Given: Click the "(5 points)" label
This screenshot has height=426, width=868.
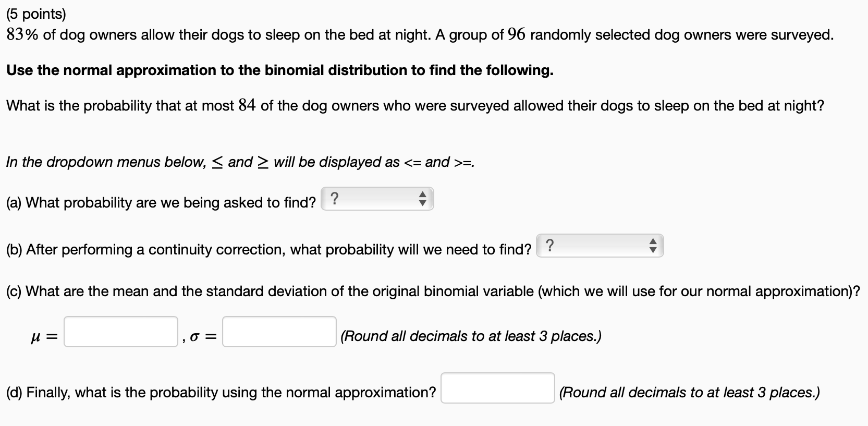Looking at the screenshot, I should [x=36, y=14].
